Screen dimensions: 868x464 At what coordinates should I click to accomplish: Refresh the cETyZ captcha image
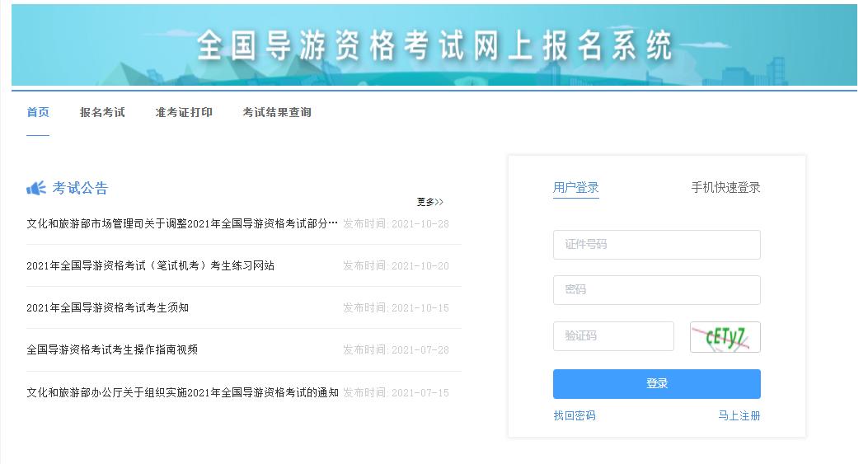click(x=725, y=336)
